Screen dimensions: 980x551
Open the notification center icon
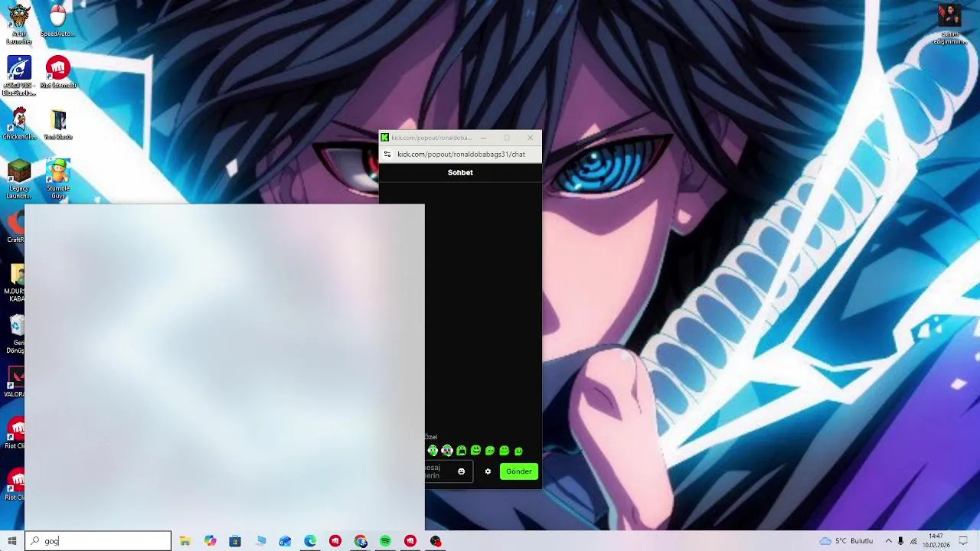(x=963, y=541)
